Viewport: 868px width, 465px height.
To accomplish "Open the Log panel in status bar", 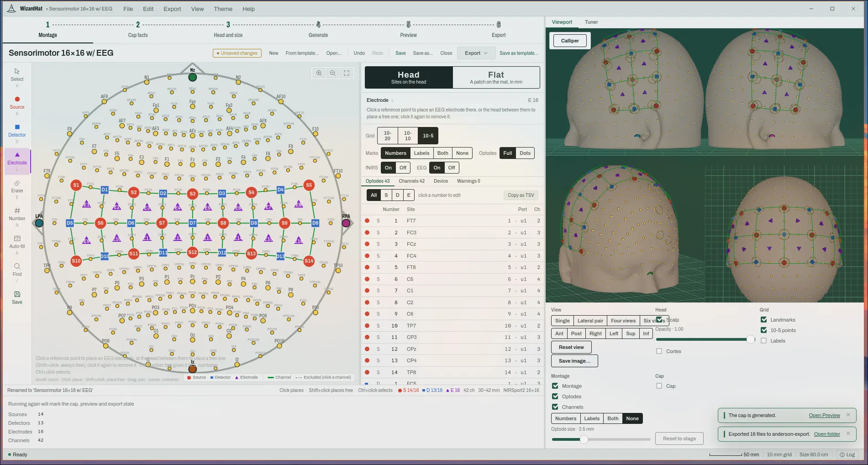I will (847, 454).
